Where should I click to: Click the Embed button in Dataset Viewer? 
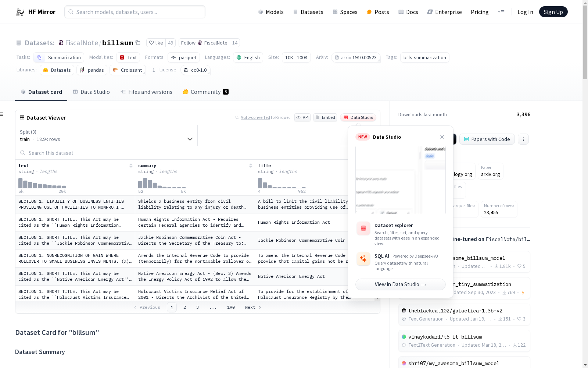[325, 117]
